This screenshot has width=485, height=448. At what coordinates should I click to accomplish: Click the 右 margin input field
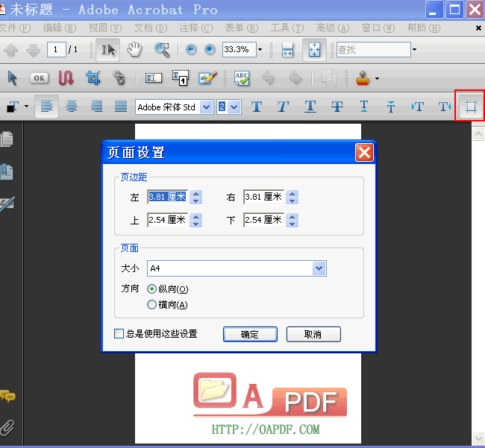point(263,197)
